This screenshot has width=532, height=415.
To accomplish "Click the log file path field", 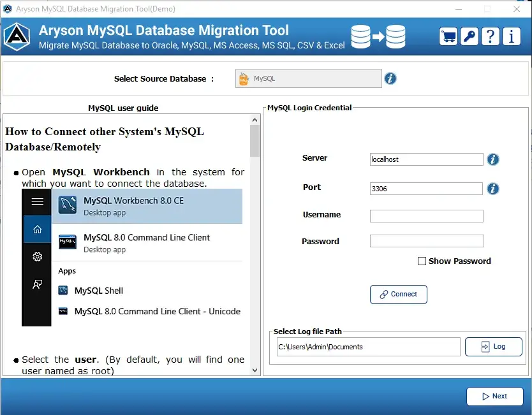I will coord(369,347).
